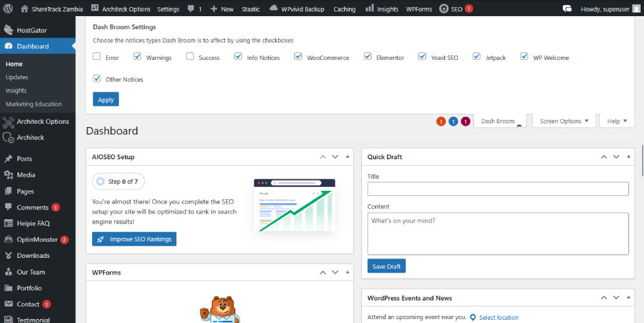Image resolution: width=644 pixels, height=323 pixels.
Task: Toggle WordPress Events and News panel
Action: tap(629, 298)
